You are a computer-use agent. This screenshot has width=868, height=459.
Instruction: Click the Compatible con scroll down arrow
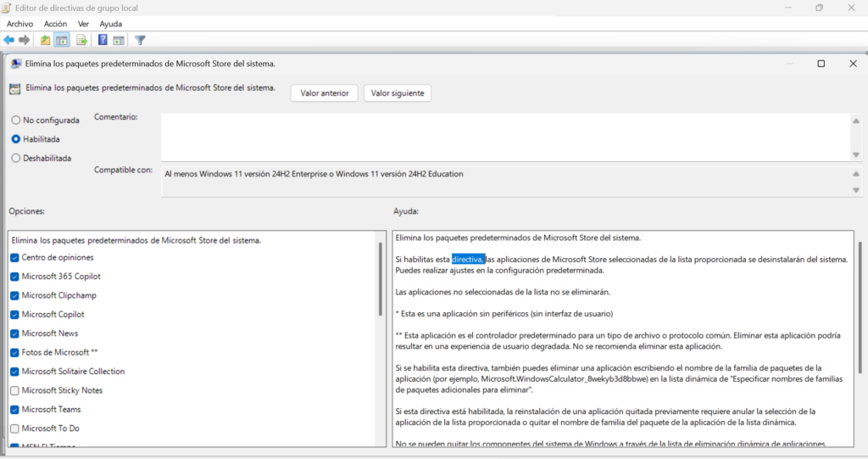coord(856,190)
